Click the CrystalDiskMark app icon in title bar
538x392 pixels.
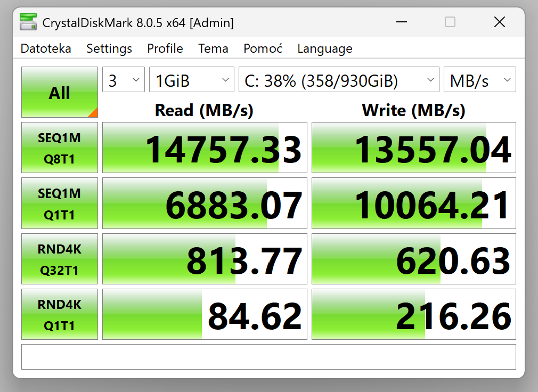tap(28, 22)
